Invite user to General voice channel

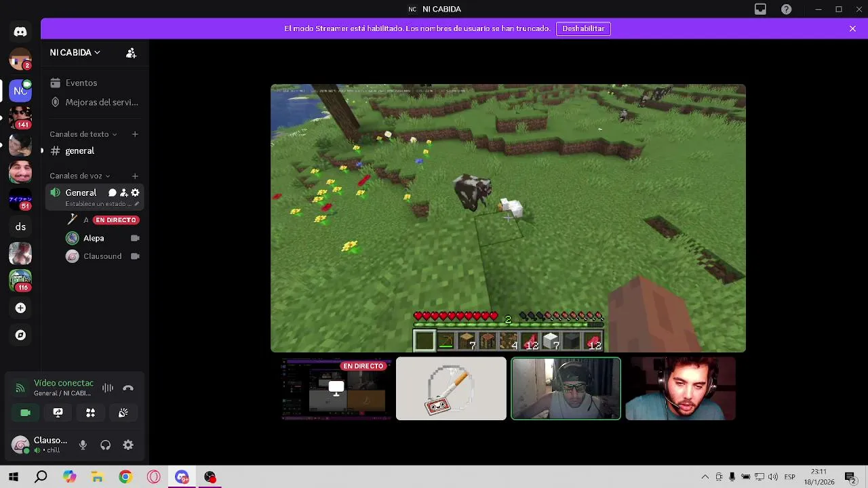(123, 193)
